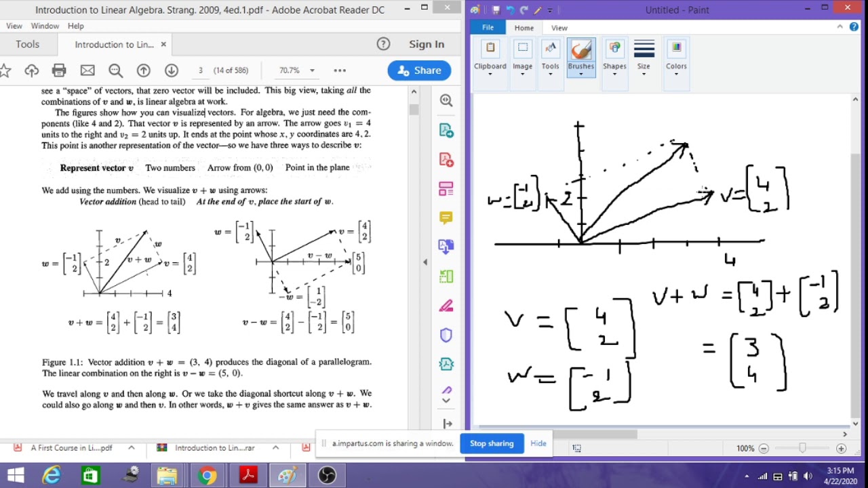Collapse the Acrobat right tools pane arrow

(x=425, y=262)
